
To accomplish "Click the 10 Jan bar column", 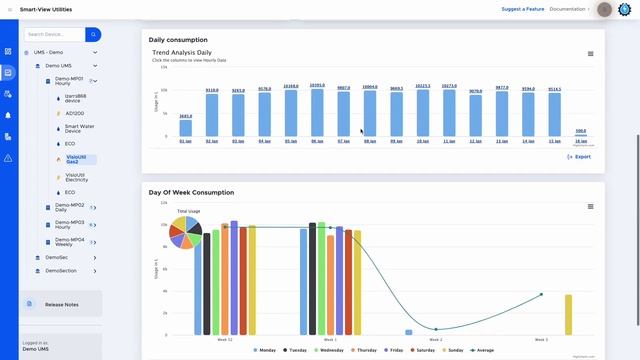I will 423,113.
